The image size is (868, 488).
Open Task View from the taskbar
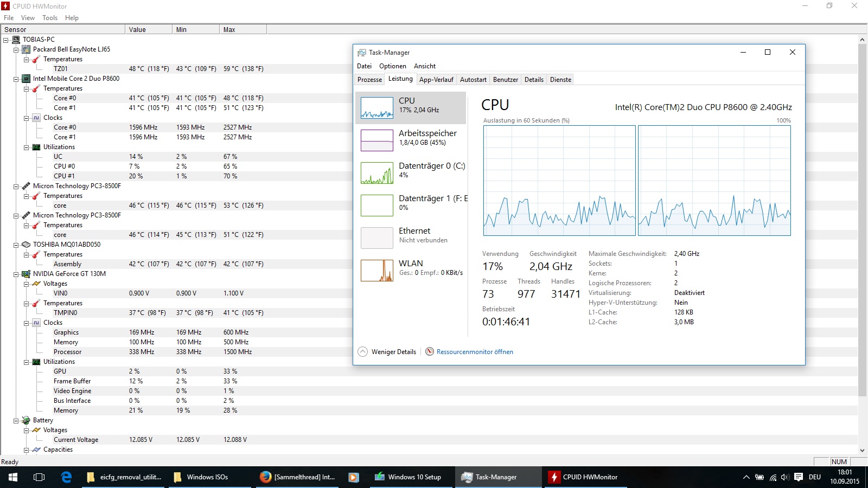[x=39, y=477]
